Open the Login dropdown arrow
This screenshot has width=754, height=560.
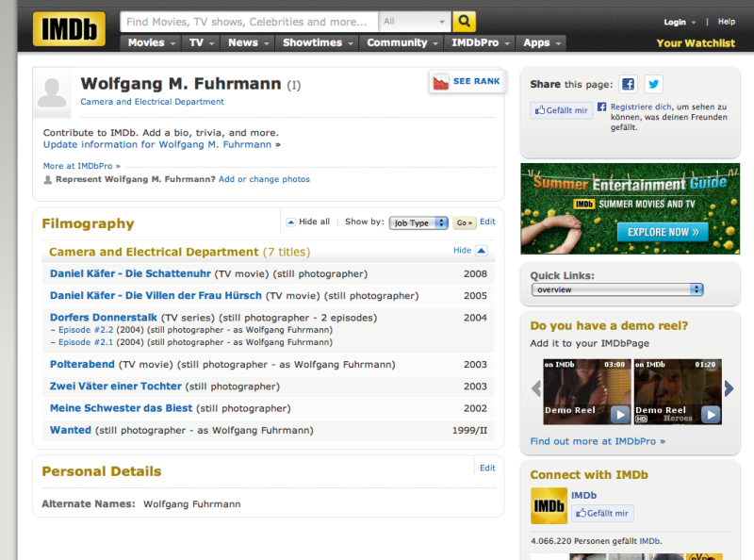(694, 22)
